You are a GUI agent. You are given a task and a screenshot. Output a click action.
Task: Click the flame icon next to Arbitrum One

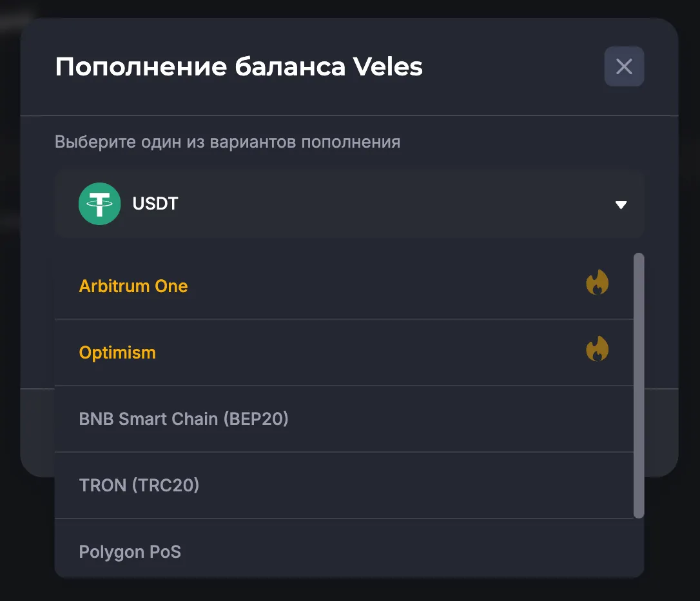(598, 282)
